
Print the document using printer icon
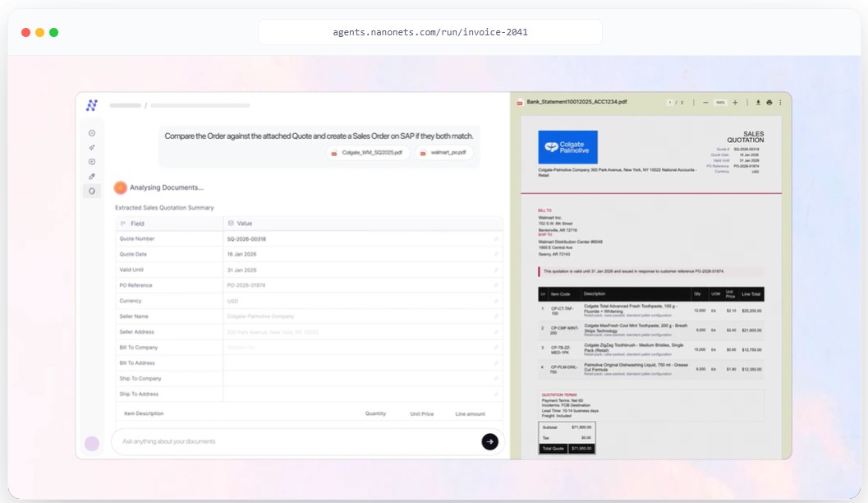click(x=769, y=103)
